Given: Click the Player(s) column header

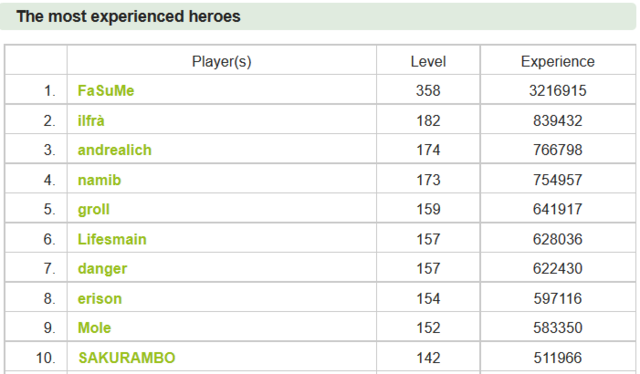Looking at the screenshot, I should (x=222, y=62).
